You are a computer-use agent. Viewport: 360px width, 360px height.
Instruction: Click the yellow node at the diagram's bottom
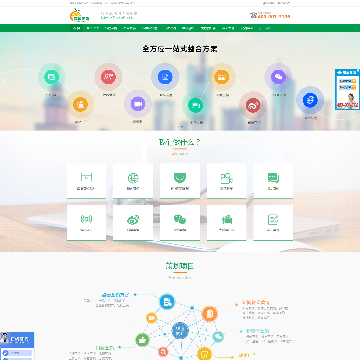[x=204, y=354]
